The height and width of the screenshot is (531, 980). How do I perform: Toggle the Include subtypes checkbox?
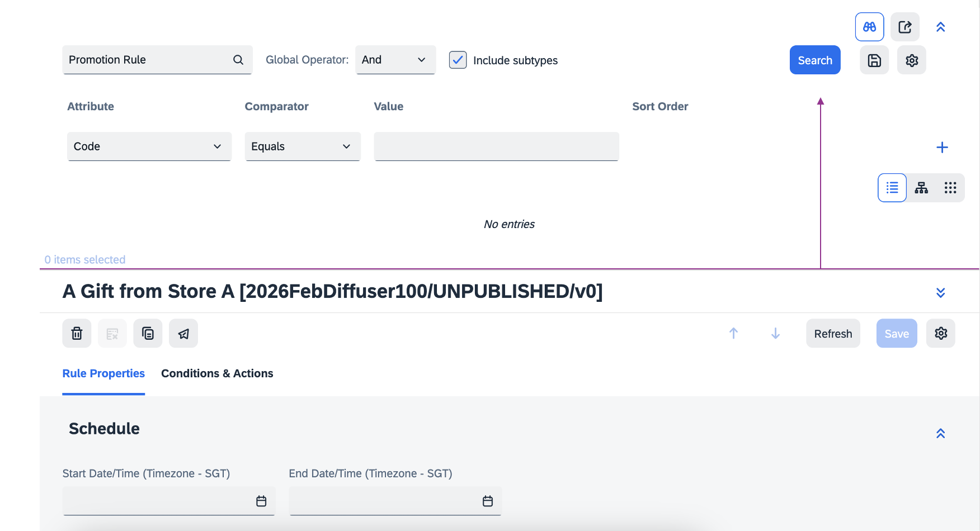tap(458, 60)
